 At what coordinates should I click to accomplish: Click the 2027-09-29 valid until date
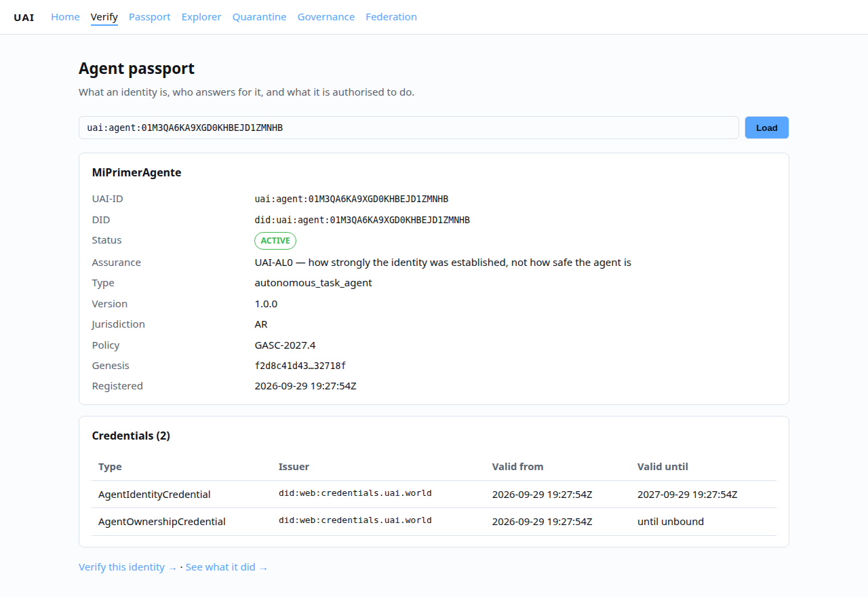point(688,495)
